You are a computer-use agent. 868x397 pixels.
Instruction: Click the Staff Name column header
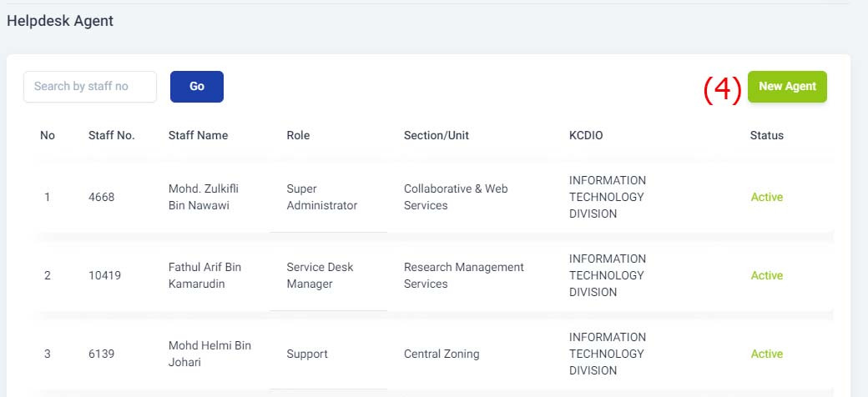coord(198,135)
